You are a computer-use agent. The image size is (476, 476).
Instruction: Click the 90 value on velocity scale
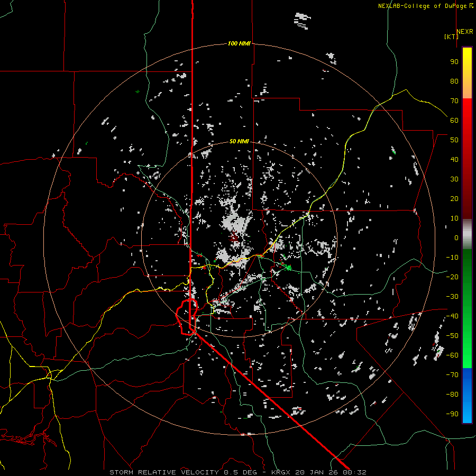tap(454, 62)
